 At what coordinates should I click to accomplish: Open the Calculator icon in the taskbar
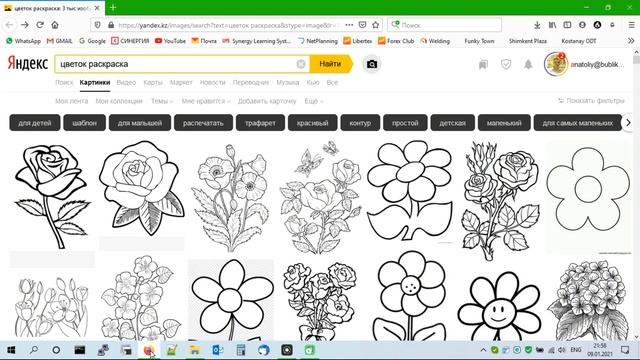pos(241,350)
